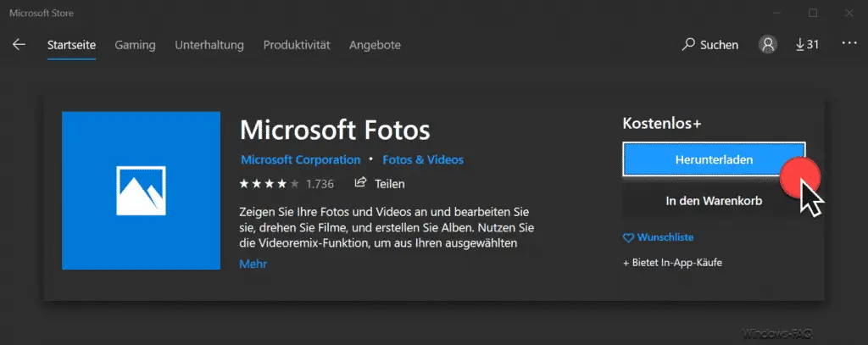The height and width of the screenshot is (345, 868).
Task: Click the Wunschliste heart icon
Action: pos(628,237)
